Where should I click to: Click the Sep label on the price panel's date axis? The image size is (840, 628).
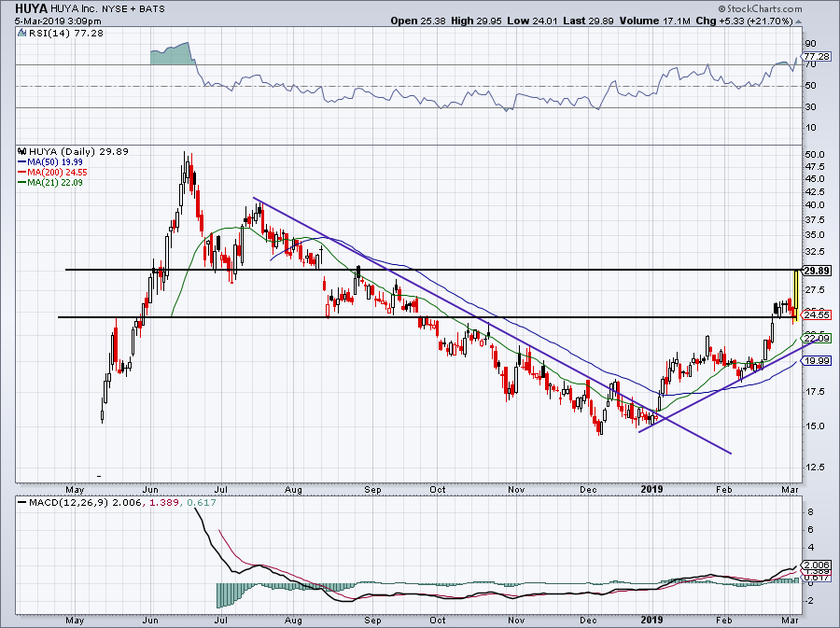tap(372, 490)
